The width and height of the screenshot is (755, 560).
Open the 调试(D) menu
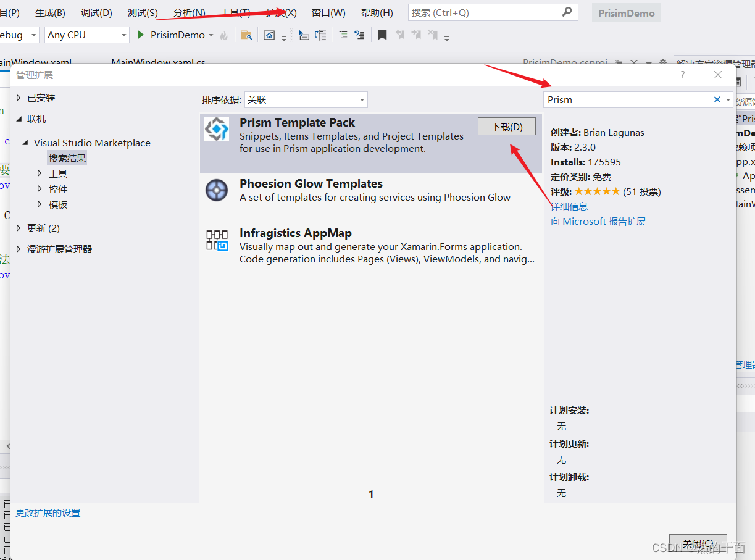coord(96,12)
